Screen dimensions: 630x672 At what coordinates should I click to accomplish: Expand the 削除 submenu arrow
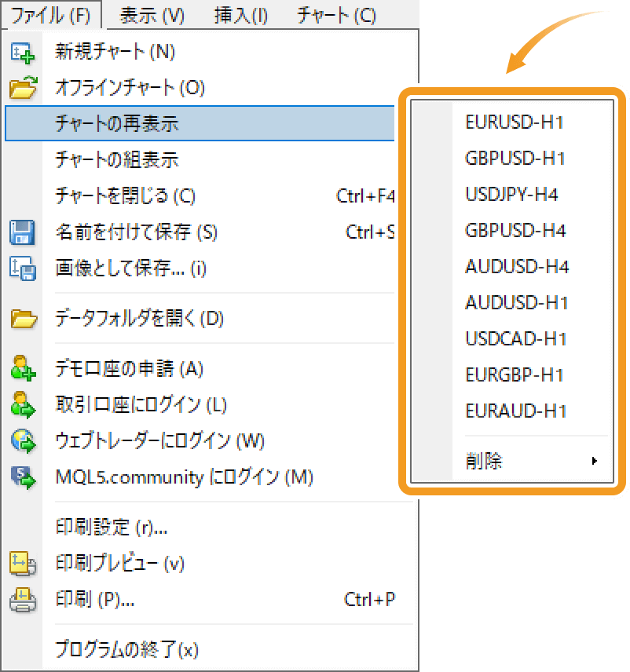[x=595, y=462]
